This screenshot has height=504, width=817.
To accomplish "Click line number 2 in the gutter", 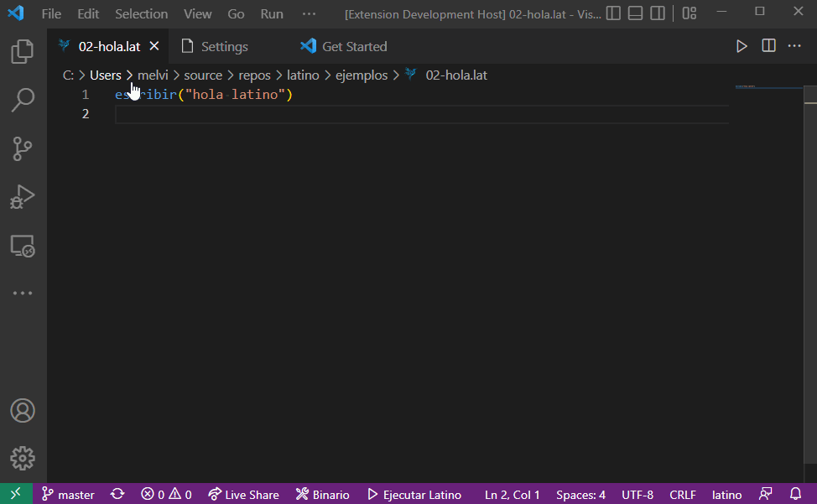I will pyautogui.click(x=86, y=113).
